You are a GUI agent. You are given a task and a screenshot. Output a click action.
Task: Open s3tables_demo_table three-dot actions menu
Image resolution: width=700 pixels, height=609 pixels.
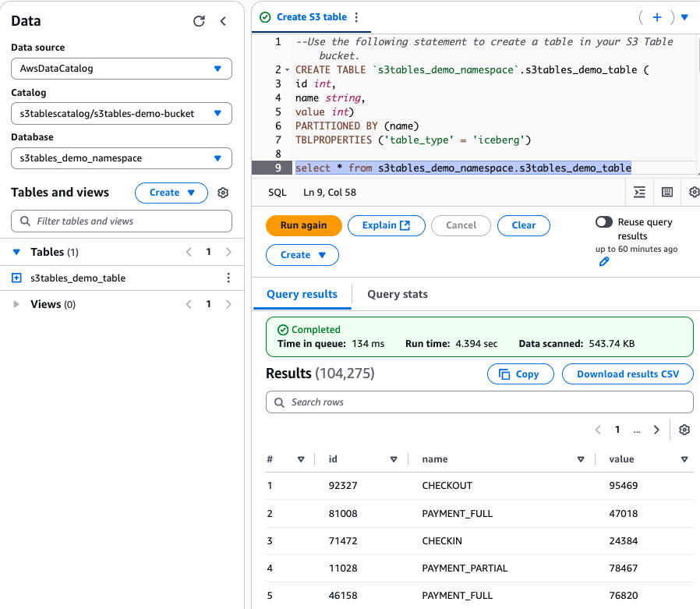[228, 278]
